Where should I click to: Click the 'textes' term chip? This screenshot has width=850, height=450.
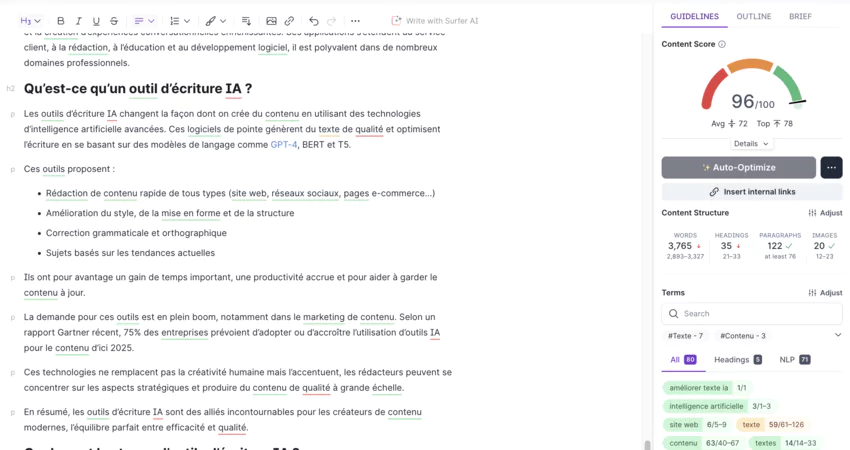pyautogui.click(x=785, y=443)
